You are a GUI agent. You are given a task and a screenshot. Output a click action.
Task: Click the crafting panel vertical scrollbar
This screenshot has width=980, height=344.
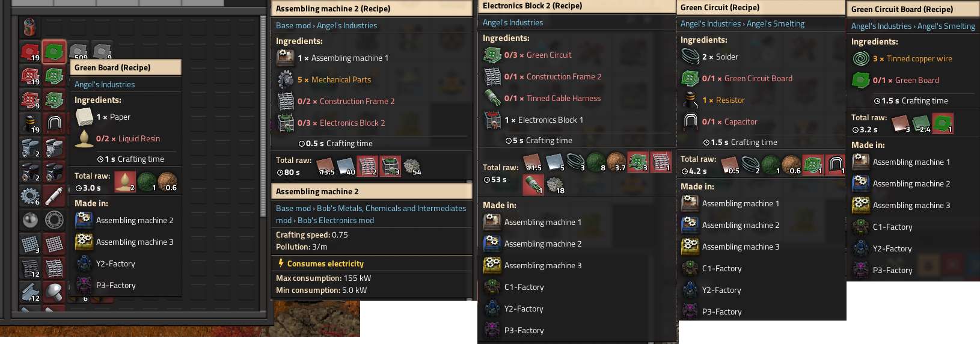pos(263,115)
